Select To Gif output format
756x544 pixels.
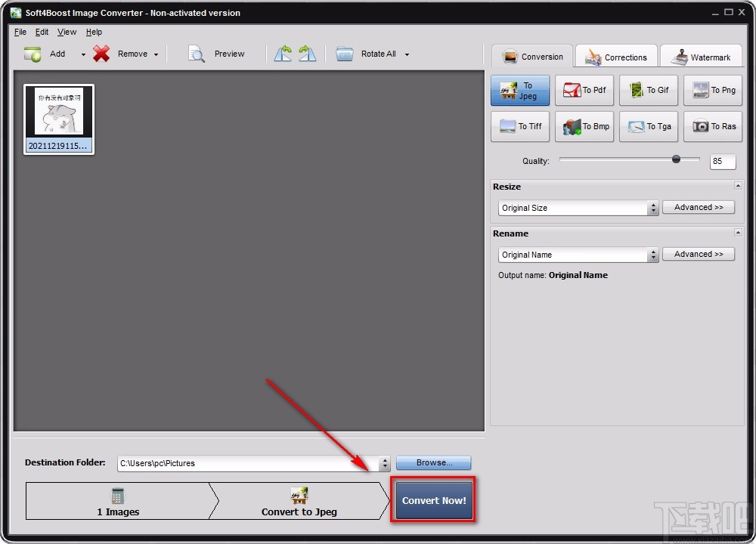pyautogui.click(x=649, y=90)
